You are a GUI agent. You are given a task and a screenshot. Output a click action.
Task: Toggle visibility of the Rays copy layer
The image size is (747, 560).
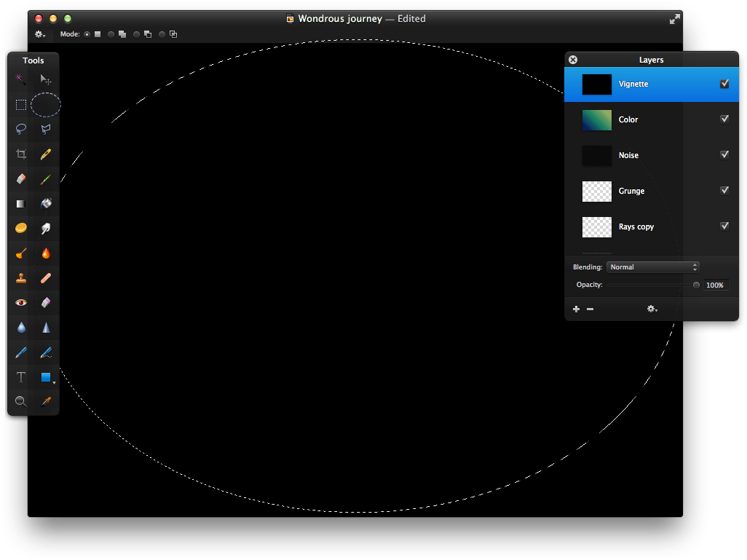[724, 226]
